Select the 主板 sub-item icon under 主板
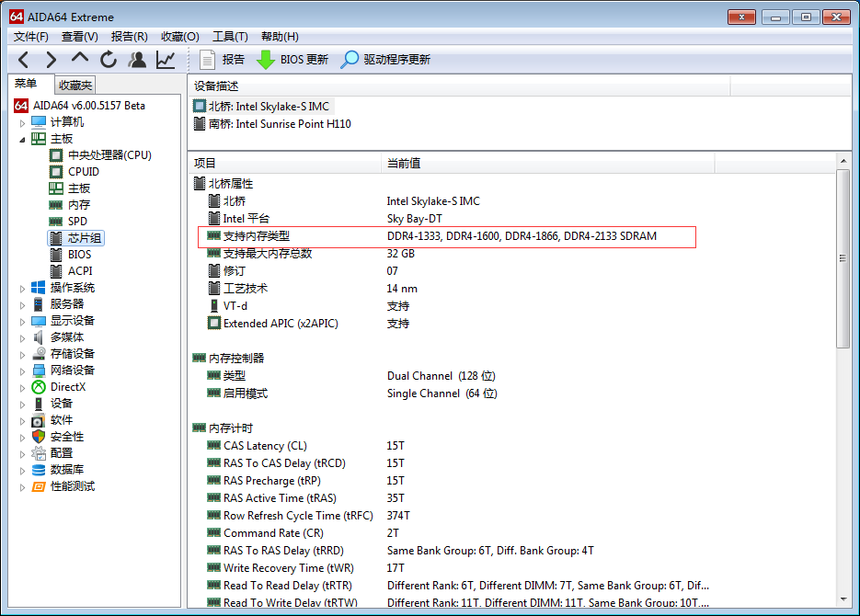 coord(56,188)
